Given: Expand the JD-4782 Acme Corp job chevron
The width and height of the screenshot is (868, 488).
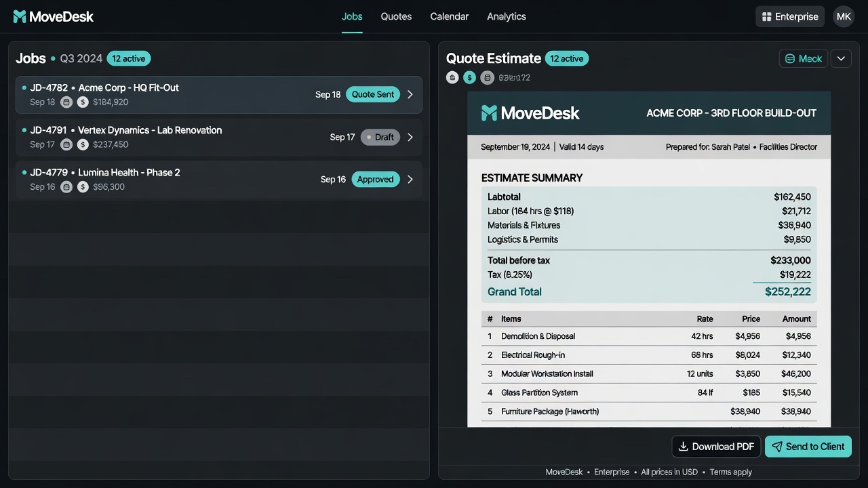Looking at the screenshot, I should pyautogui.click(x=410, y=94).
